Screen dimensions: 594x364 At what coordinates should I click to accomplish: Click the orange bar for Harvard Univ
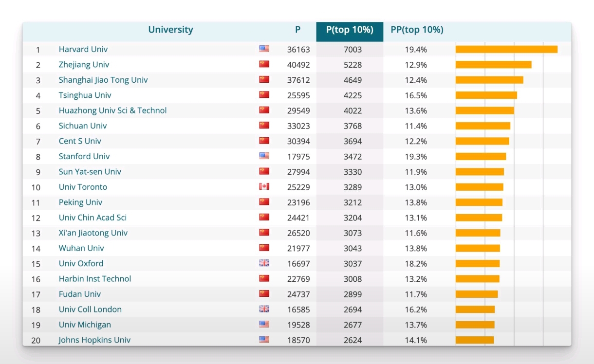[506, 49]
